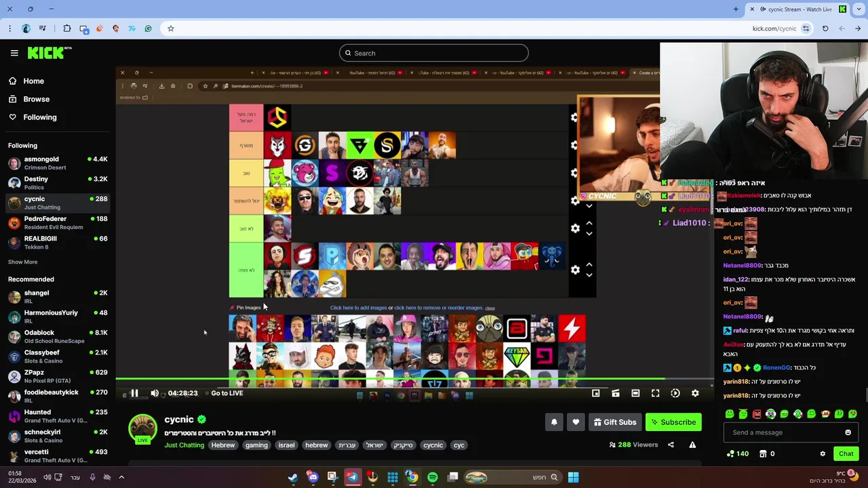
Task: Open chat settings gear icon
Action: (823, 453)
